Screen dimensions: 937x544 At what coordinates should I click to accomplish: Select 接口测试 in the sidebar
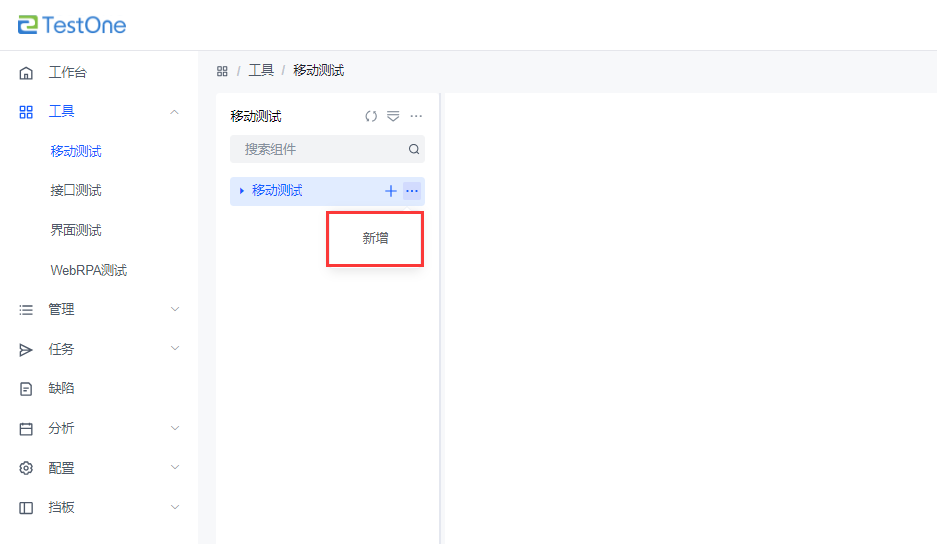pos(76,190)
